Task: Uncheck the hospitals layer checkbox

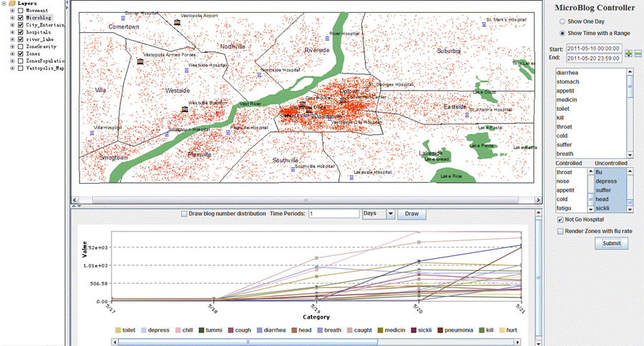Action: click(x=20, y=32)
